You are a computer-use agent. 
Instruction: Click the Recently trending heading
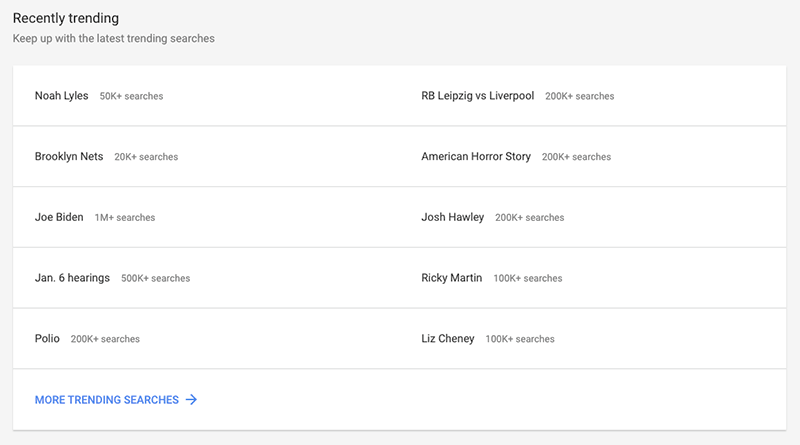click(66, 18)
